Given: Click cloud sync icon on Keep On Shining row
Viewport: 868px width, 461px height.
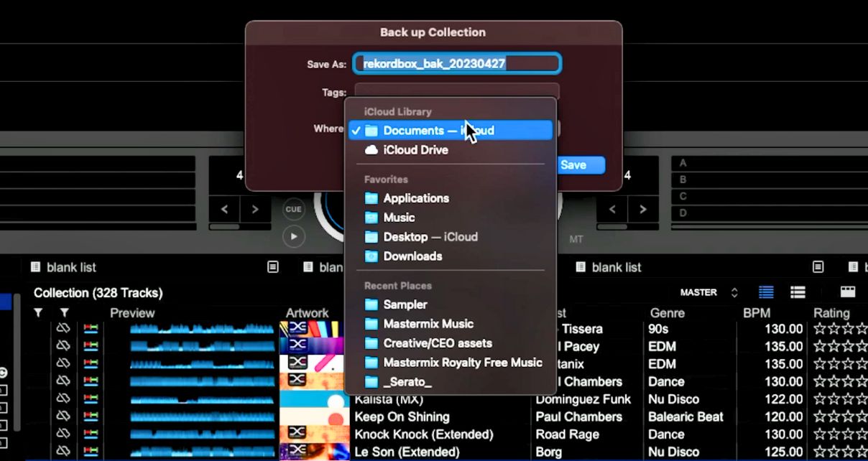Looking at the screenshot, I should (x=63, y=416).
